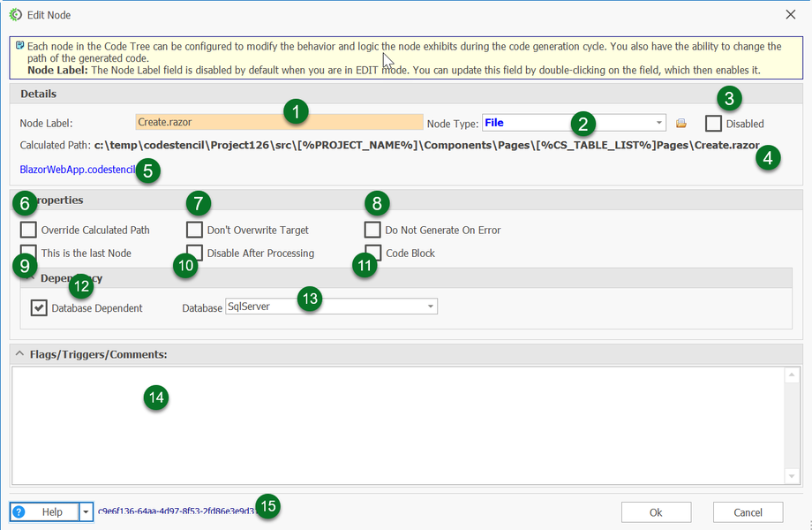Check the Code Block option
This screenshot has width=812, height=530.
coord(372,253)
